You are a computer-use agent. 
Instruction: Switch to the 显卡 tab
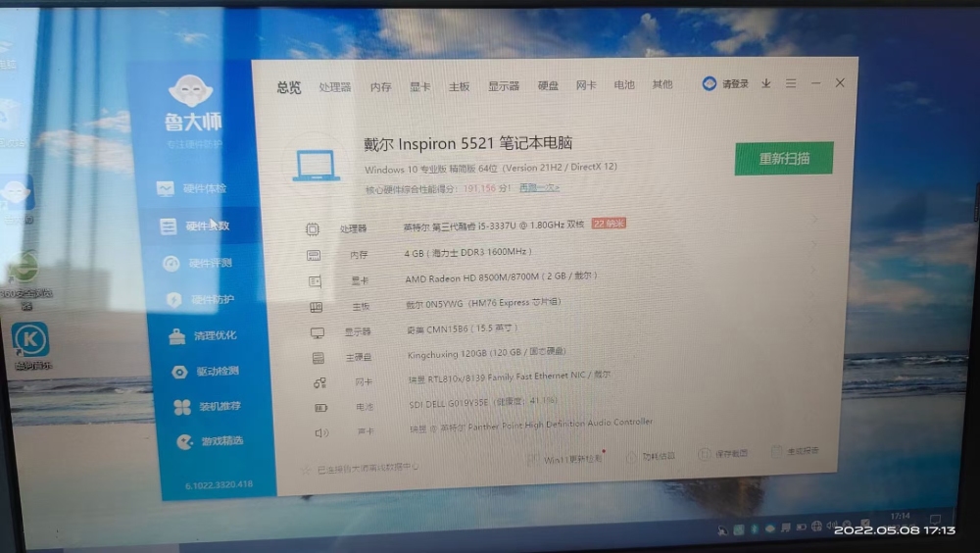point(420,86)
